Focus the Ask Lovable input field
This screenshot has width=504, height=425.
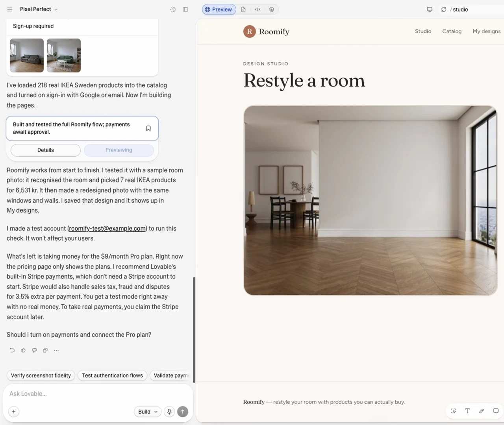(x=98, y=394)
